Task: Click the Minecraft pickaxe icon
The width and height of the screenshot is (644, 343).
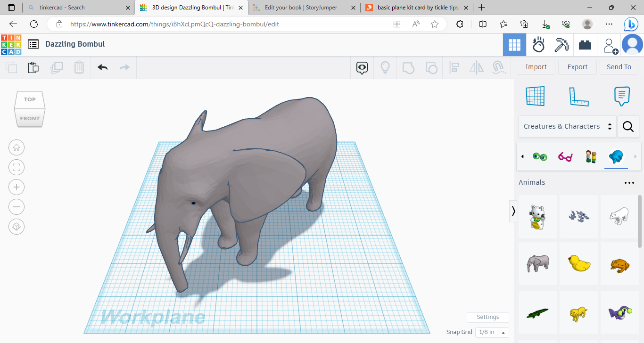Action: point(561,45)
